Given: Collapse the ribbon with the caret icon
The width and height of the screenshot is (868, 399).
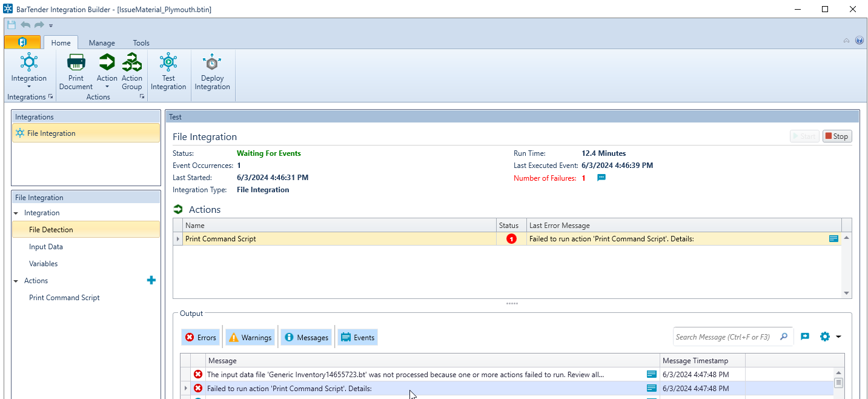Looking at the screenshot, I should pyautogui.click(x=846, y=41).
